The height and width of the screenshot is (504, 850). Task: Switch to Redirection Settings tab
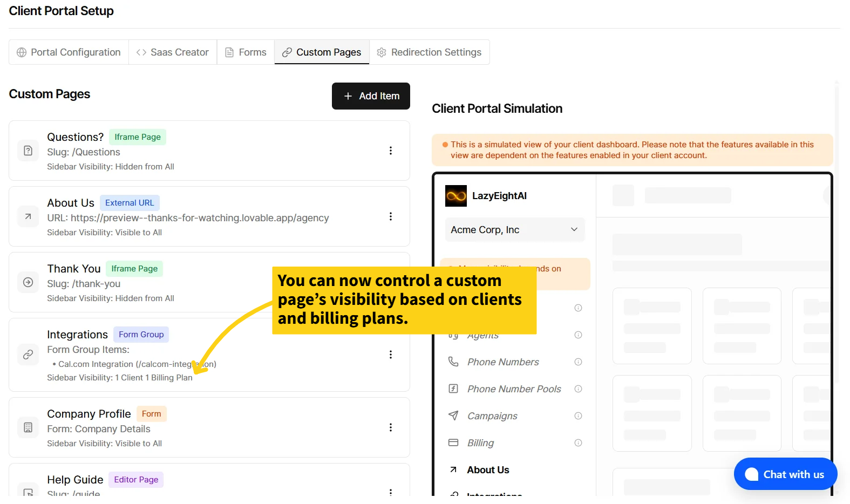click(429, 52)
